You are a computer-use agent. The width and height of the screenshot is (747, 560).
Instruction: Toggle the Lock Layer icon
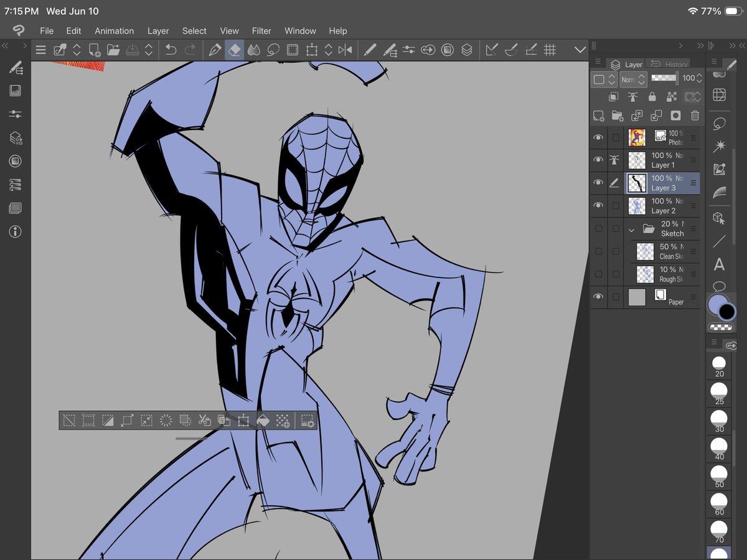click(x=652, y=97)
